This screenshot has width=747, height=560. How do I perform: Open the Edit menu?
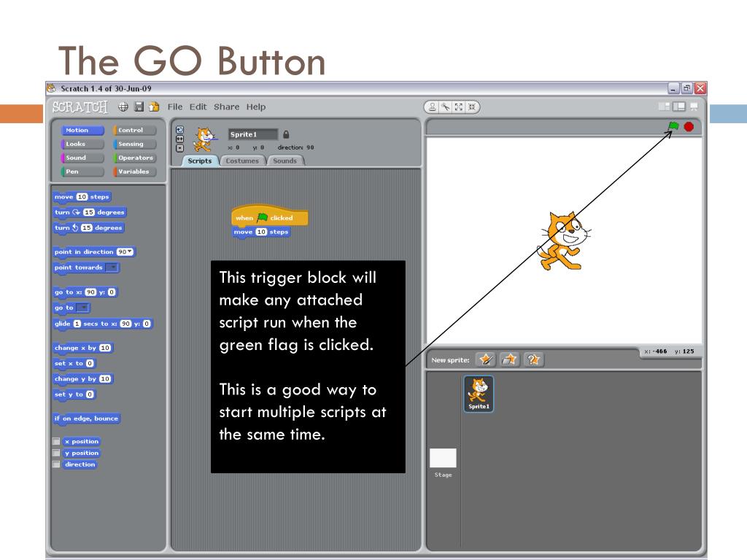coord(198,106)
